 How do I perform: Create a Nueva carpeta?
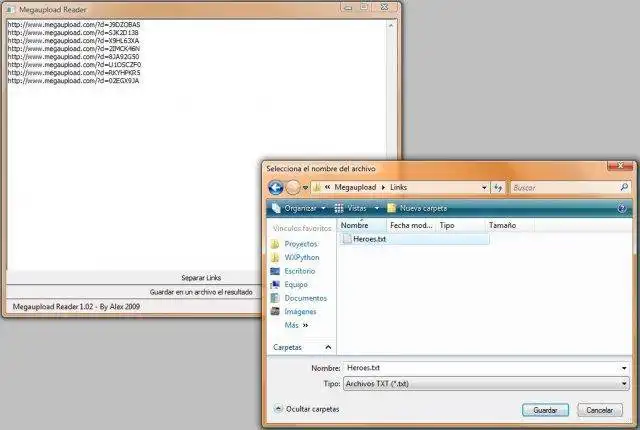[x=417, y=208]
